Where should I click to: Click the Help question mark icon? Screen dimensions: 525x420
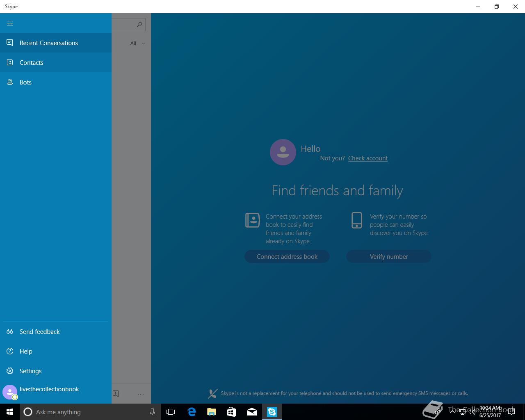click(10, 351)
